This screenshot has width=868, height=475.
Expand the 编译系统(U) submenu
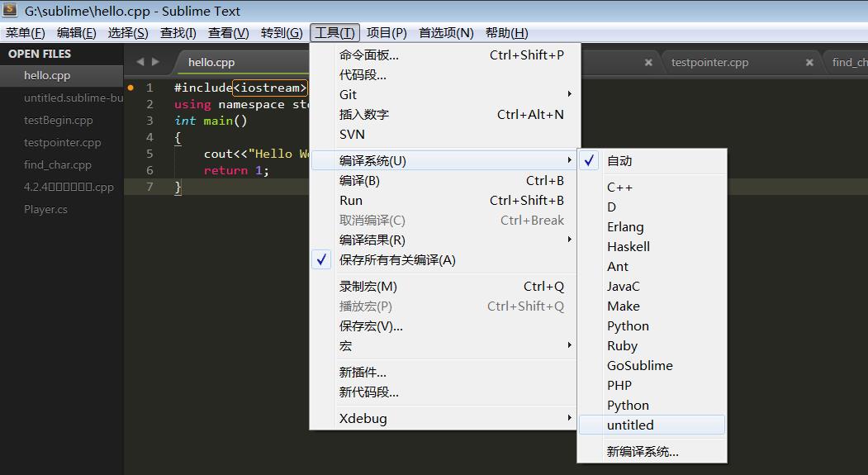click(445, 161)
